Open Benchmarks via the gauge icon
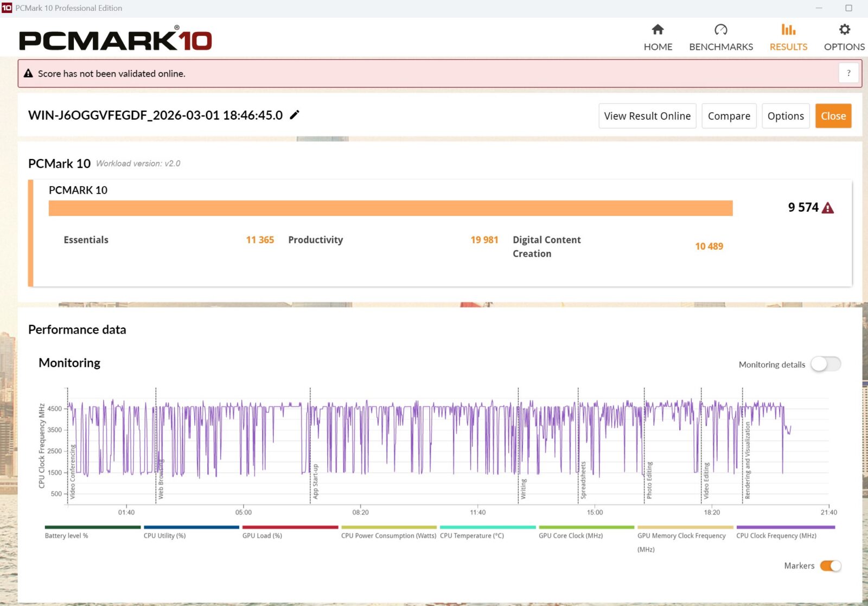This screenshot has height=606, width=868. tap(720, 30)
